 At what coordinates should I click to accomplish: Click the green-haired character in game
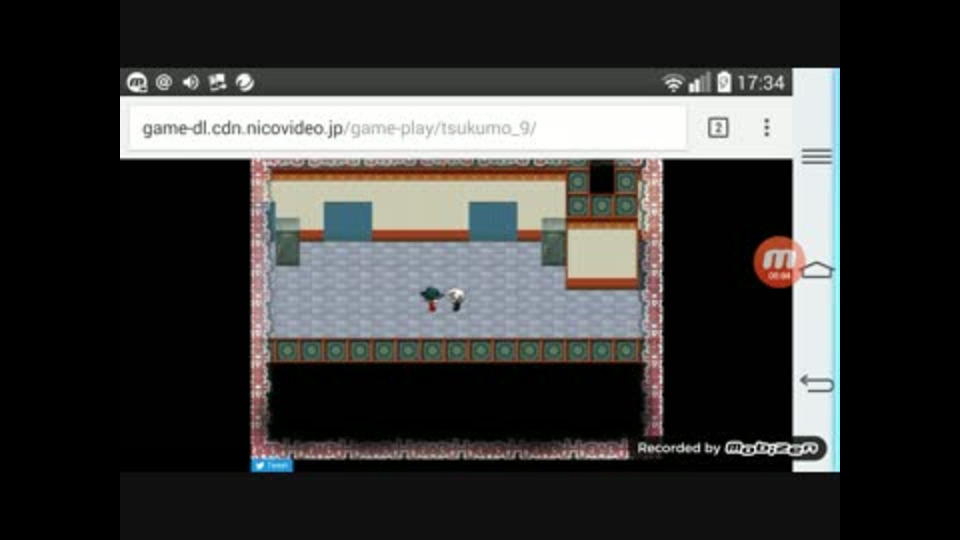click(432, 298)
